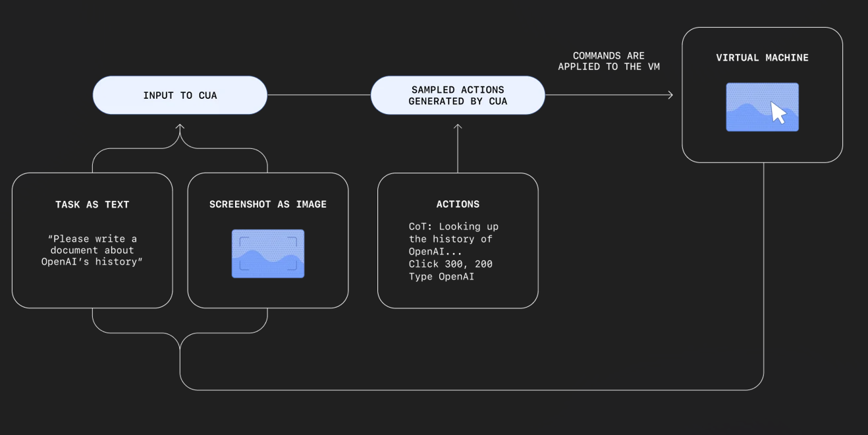The width and height of the screenshot is (868, 435).
Task: Click the capture bracket corner in screenshot image
Action: pos(243,241)
